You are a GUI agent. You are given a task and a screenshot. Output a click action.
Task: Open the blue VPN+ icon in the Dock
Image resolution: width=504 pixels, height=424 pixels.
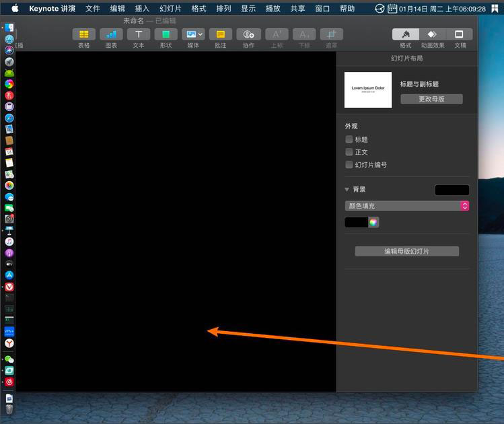(x=9, y=331)
